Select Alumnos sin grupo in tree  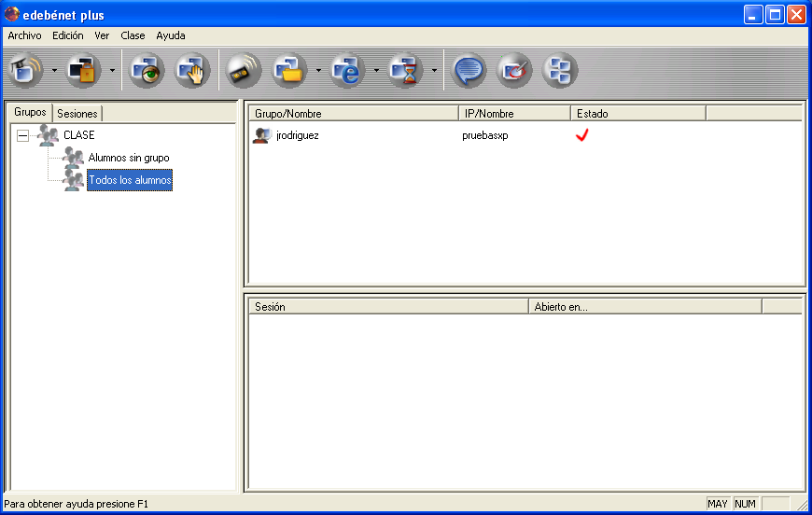(x=129, y=158)
